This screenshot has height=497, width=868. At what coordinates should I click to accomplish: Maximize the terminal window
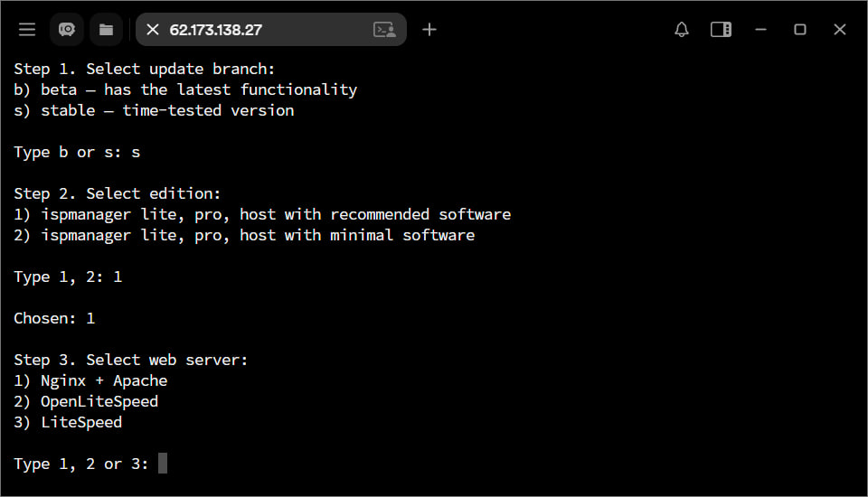800,30
